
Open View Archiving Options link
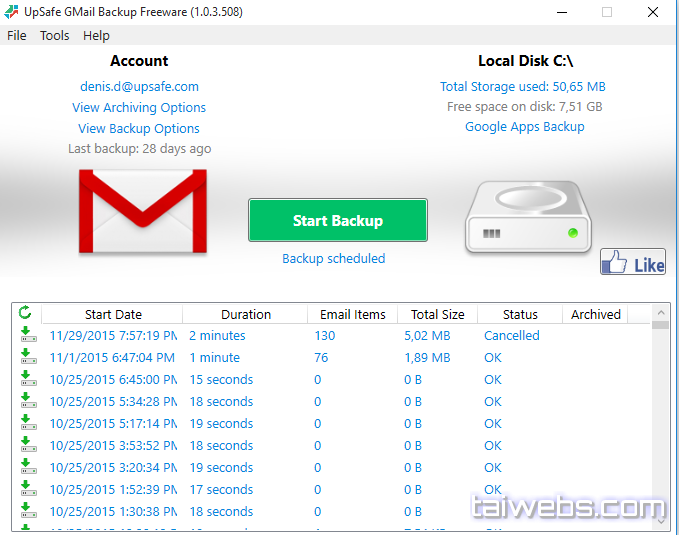coord(139,107)
